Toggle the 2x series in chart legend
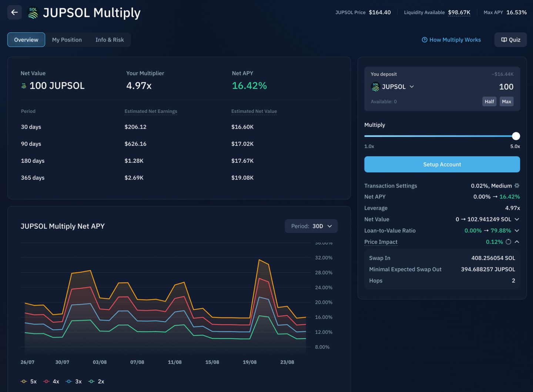Image resolution: width=533 pixels, height=392 pixels. (97, 381)
